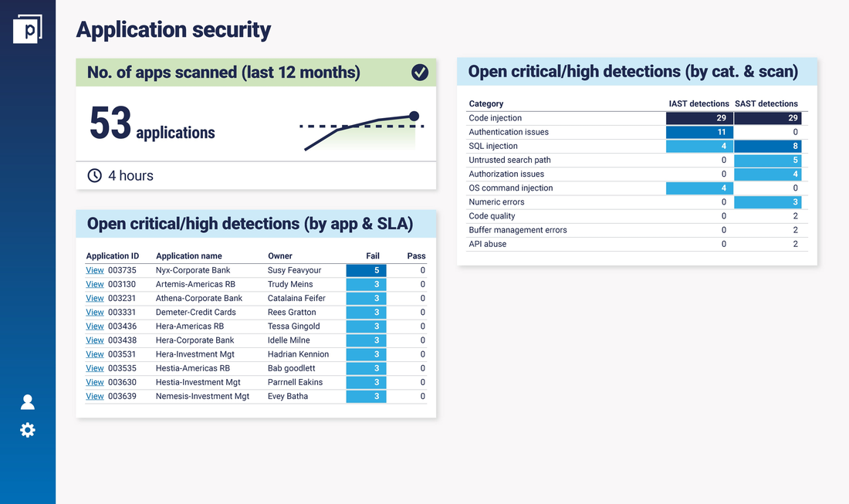
Task: Click the IAST detections column header
Action: (698, 103)
